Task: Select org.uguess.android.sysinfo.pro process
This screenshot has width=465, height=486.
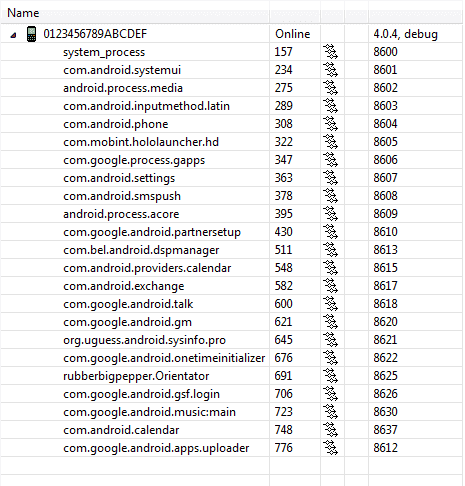Action: [x=144, y=340]
